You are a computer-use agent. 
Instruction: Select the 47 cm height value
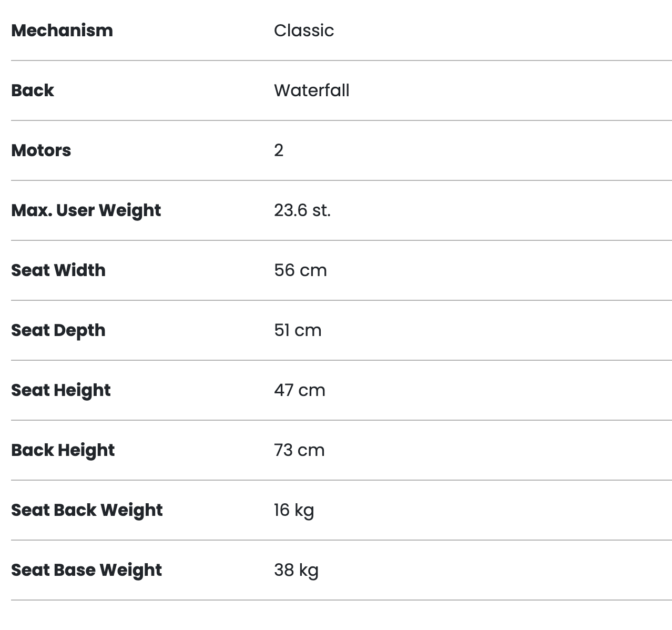pos(300,390)
